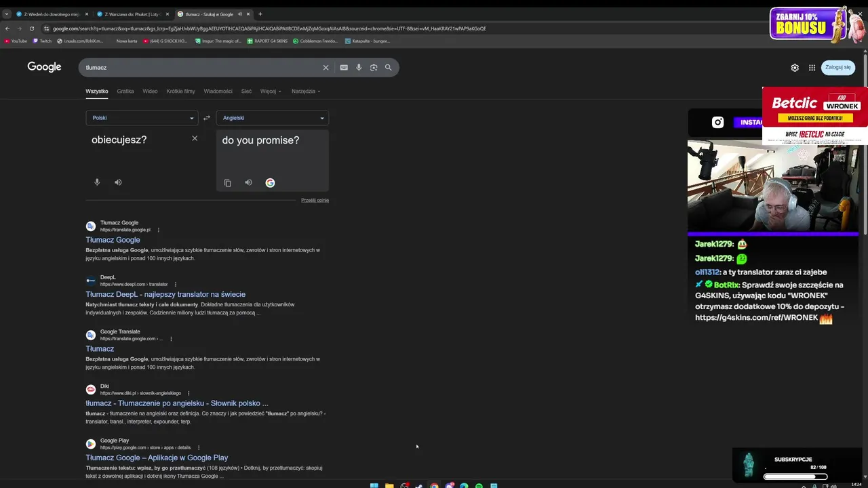Start voice search via microphone icon

359,68
